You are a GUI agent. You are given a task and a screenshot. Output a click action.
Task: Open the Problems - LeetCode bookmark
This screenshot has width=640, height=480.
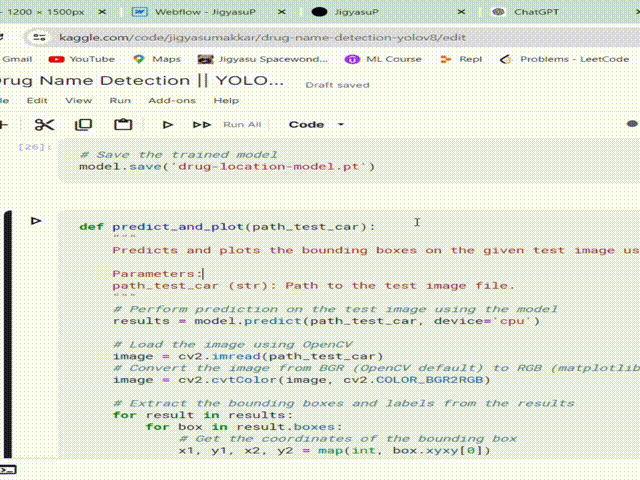(564, 59)
